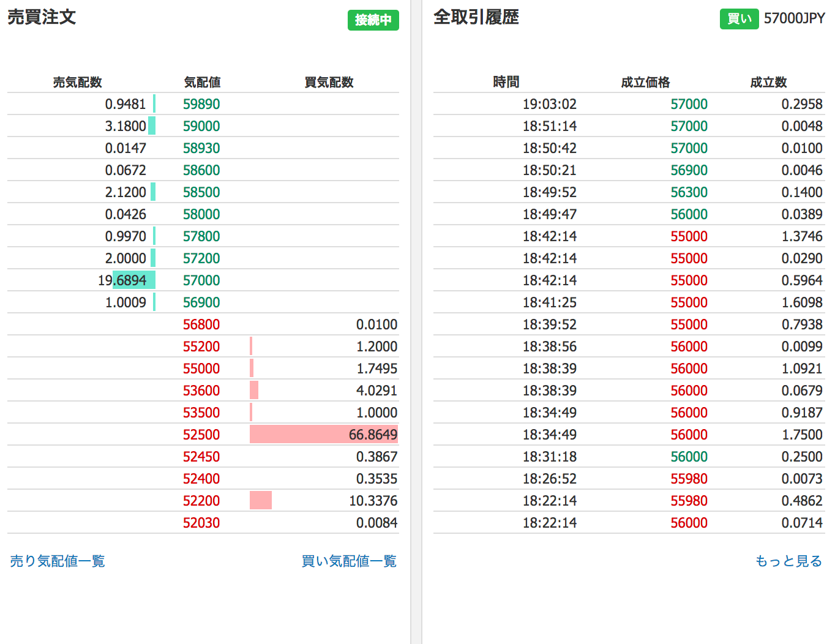The image size is (835, 644).
Task: Click the ask quantity 3.1800
Action: pyautogui.click(x=125, y=126)
